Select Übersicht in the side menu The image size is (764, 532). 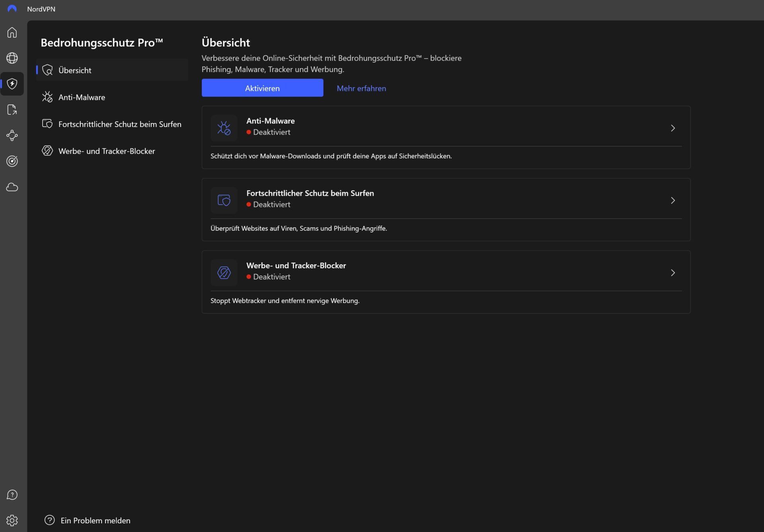point(112,70)
